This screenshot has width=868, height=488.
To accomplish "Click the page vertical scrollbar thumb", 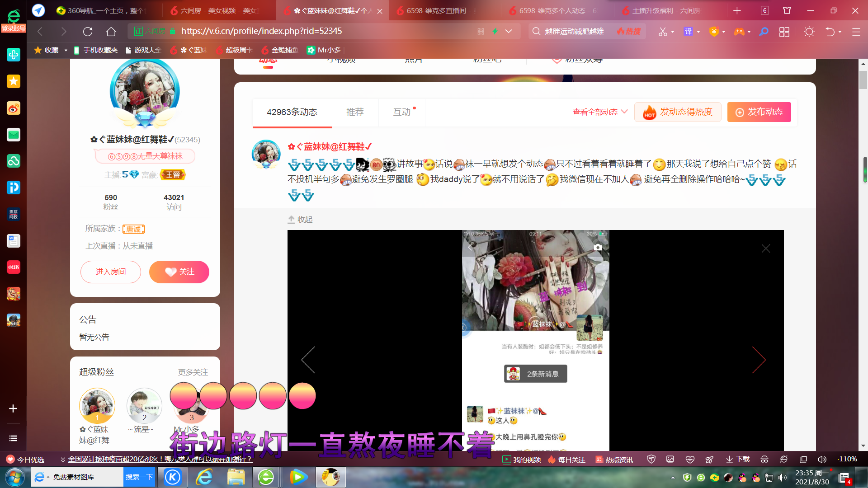I will coord(863,80).
